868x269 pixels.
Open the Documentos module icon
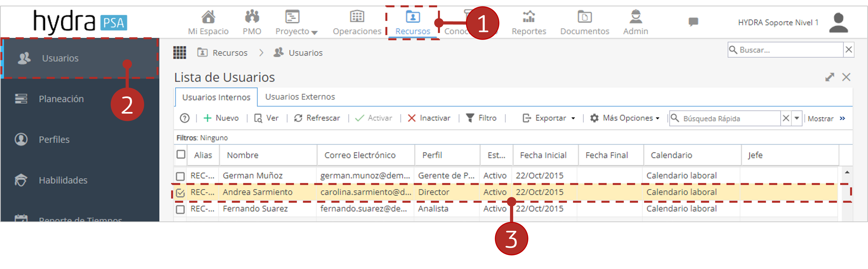[585, 17]
